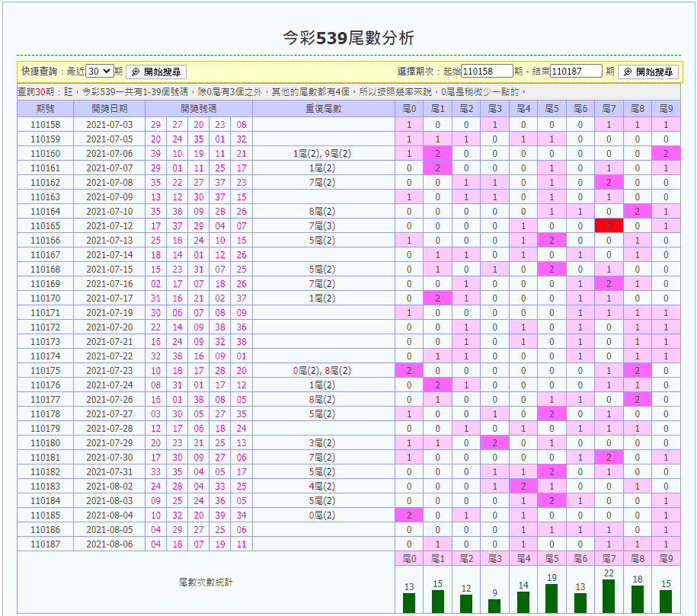
Task: Click the tail-3 statistics bar labeled 9
Action: [494, 606]
